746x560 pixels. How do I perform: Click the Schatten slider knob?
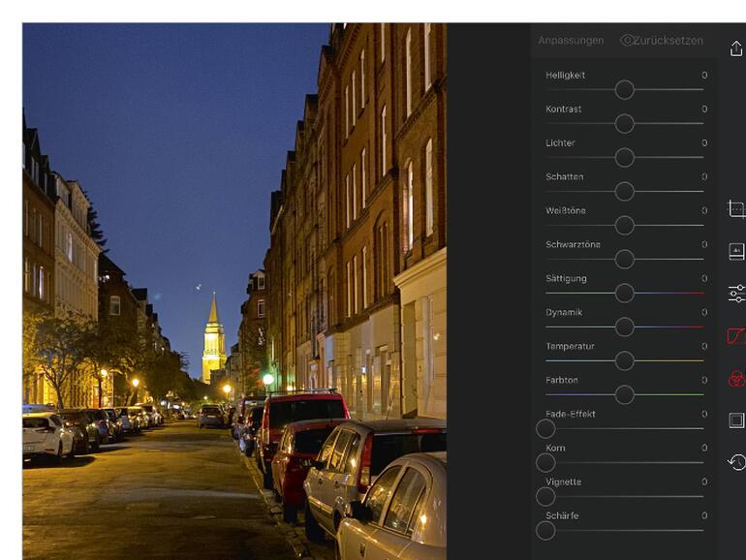pos(625,192)
